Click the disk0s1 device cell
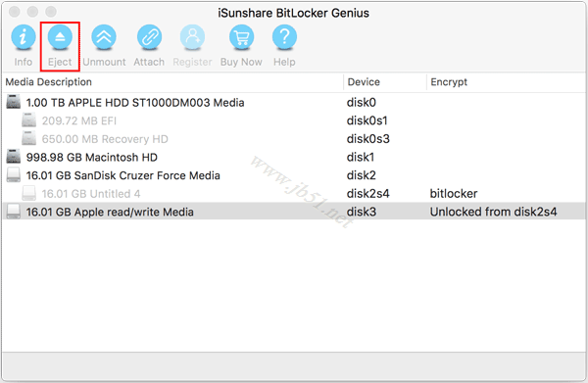This screenshot has width=588, height=383. click(367, 120)
